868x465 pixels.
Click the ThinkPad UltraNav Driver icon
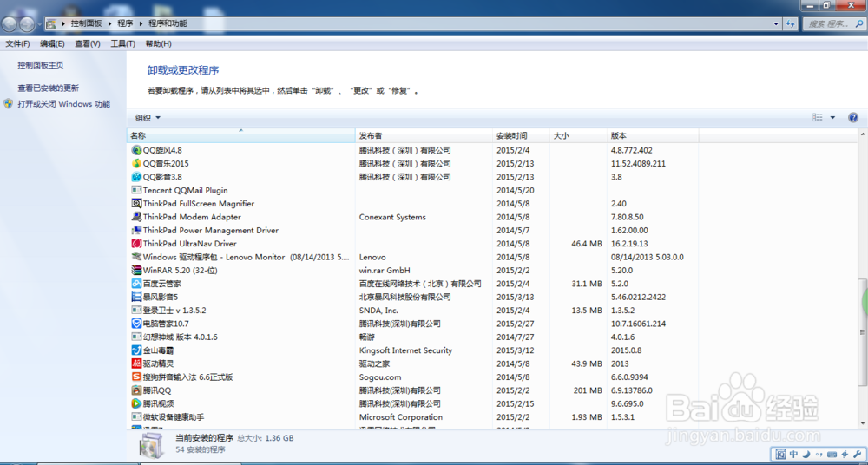pyautogui.click(x=137, y=243)
